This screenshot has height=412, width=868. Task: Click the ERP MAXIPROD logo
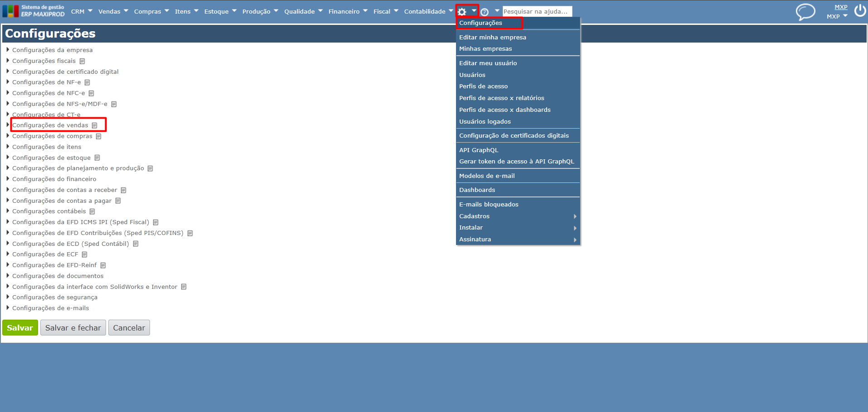[x=34, y=11]
